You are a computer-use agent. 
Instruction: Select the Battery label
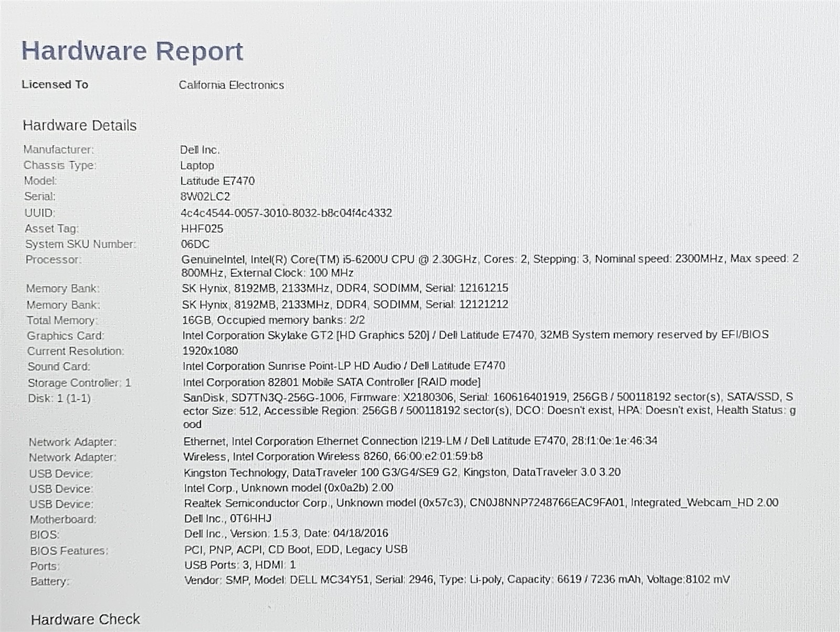(50, 582)
